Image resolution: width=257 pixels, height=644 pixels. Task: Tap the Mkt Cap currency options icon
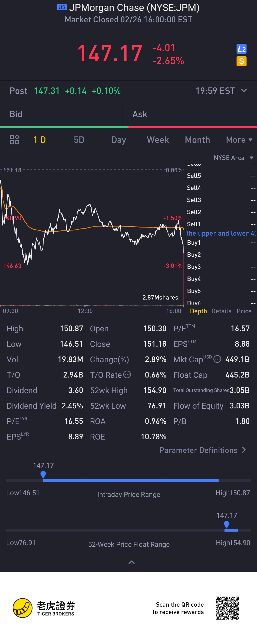(217, 359)
